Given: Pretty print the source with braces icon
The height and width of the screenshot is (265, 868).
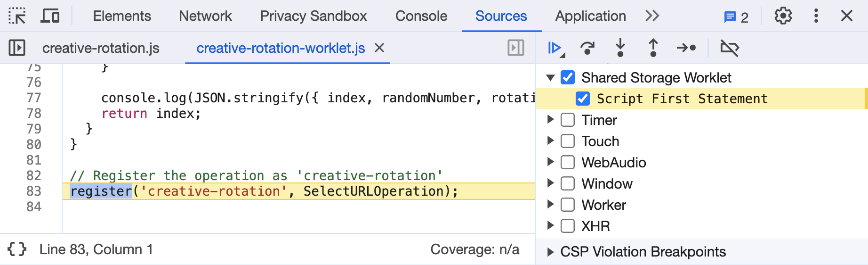Looking at the screenshot, I should pyautogui.click(x=17, y=249).
